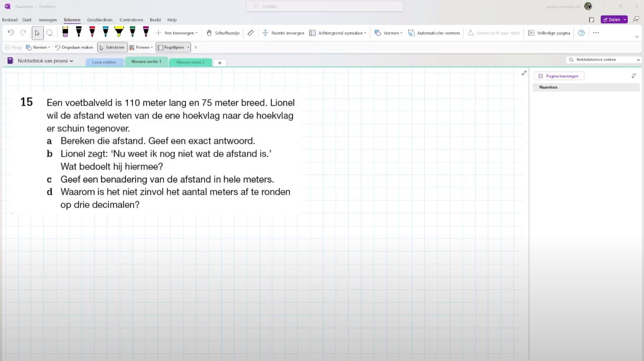Click the Zoeken search field
The height and width of the screenshot is (361, 644).
click(x=325, y=6)
